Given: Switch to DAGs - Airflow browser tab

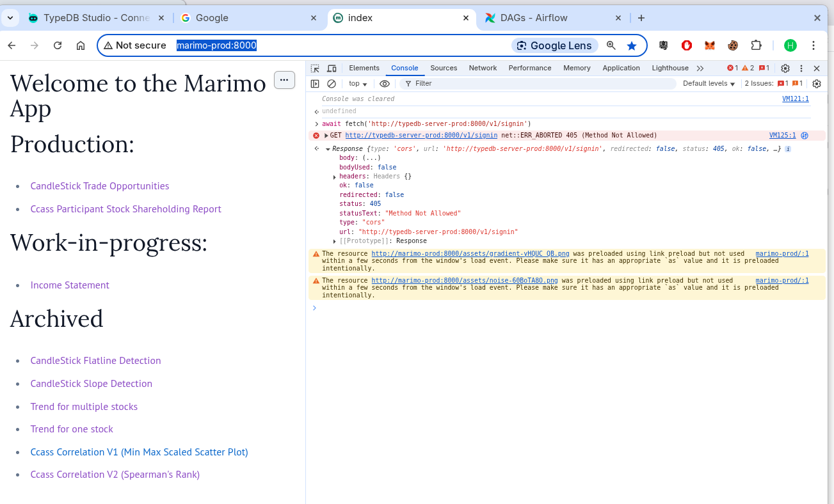Looking at the screenshot, I should (x=552, y=18).
